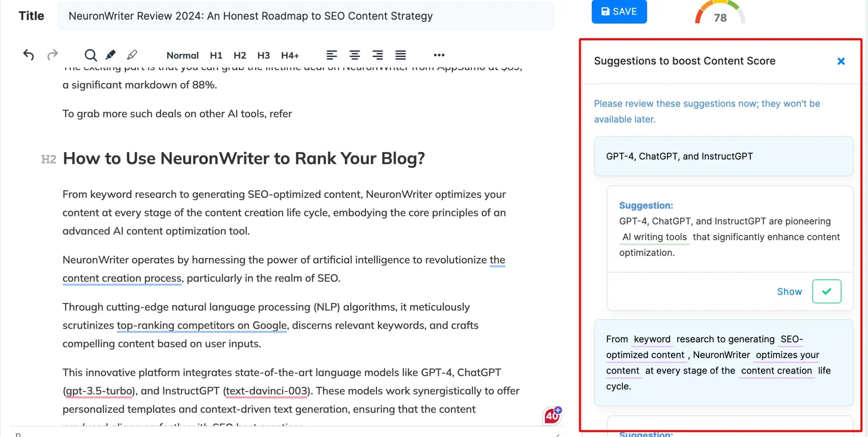868x437 pixels.
Task: Close the Suggestions to boost Content Score panel
Action: pyautogui.click(x=841, y=61)
